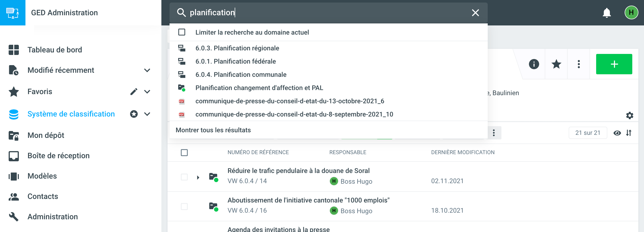The width and height of the screenshot is (644, 232).
Task: Expand the Système de classification chevron
Action: [x=147, y=114]
